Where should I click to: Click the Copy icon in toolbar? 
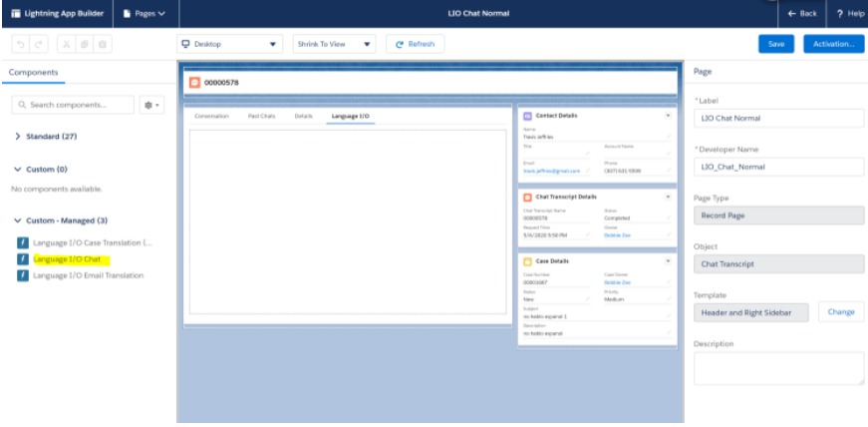pos(86,44)
